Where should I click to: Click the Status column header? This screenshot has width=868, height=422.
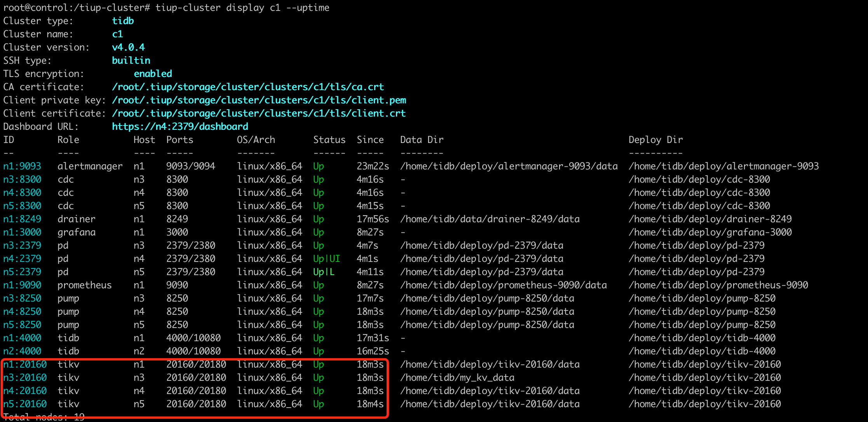pyautogui.click(x=329, y=140)
